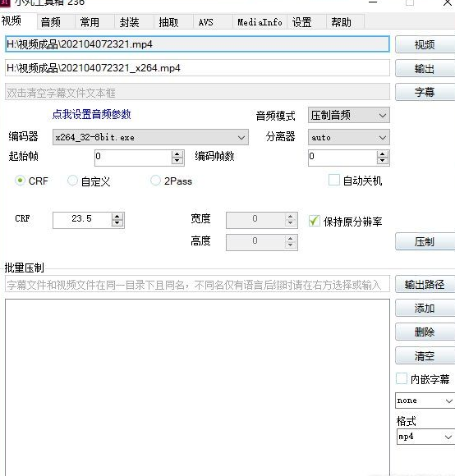Screen dimensions: 455x476
Task: Click the 压制 button
Action: [425, 241]
